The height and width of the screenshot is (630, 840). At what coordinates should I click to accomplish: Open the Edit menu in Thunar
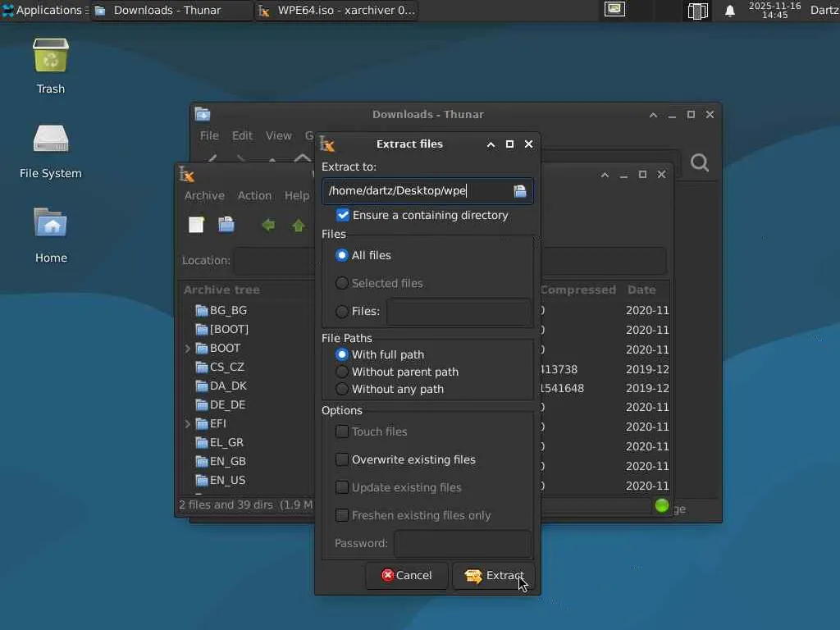tap(242, 136)
